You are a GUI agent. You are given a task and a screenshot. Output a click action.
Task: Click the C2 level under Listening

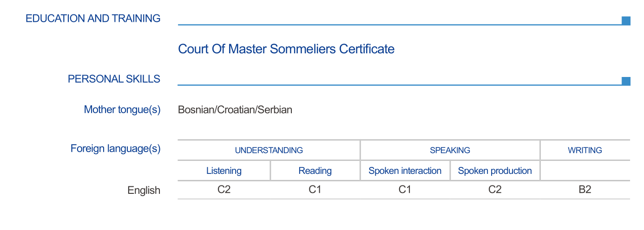tap(224, 190)
